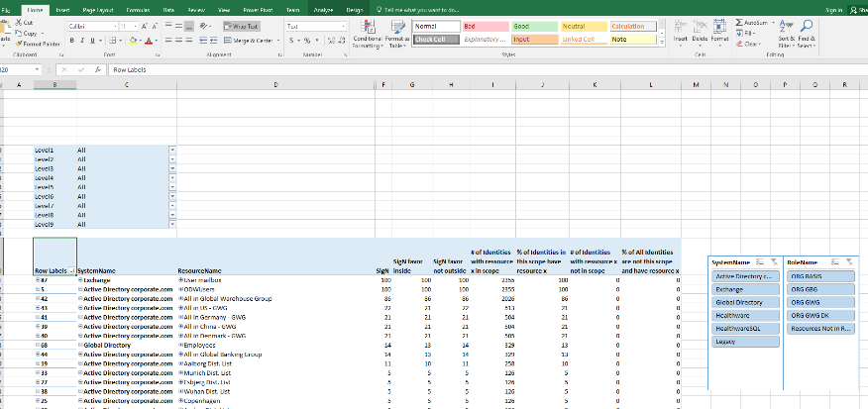
Task: Toggle the ORG GWG DK role filter
Action: [821, 316]
